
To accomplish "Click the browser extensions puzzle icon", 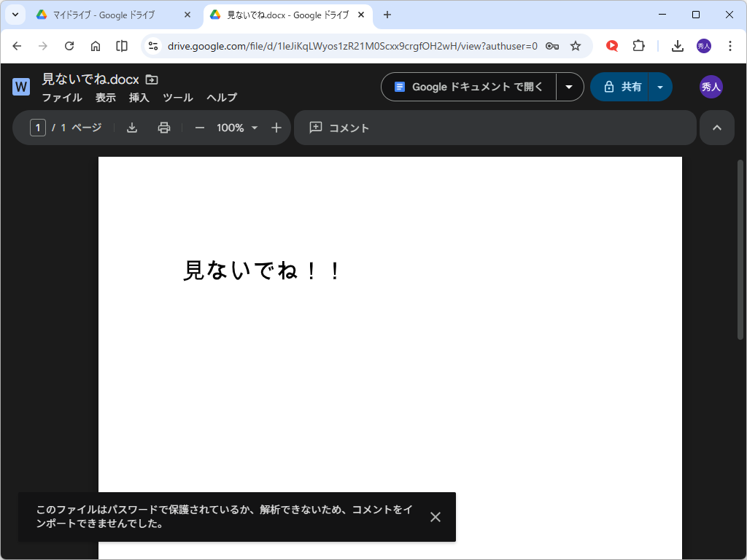I will click(x=638, y=45).
